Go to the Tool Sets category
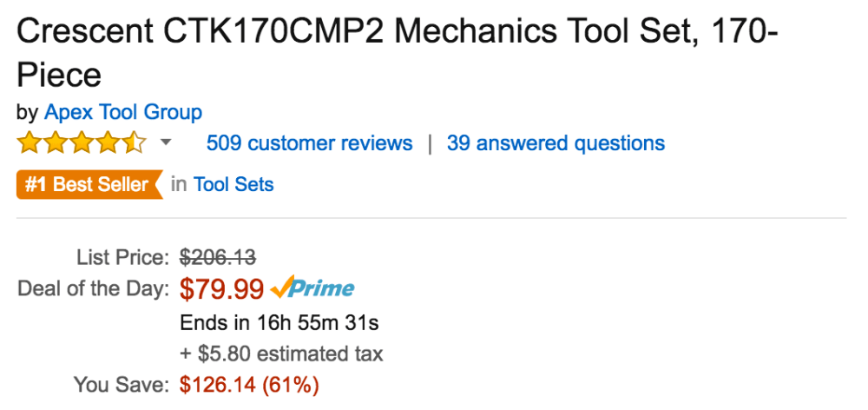 pyautogui.click(x=233, y=184)
